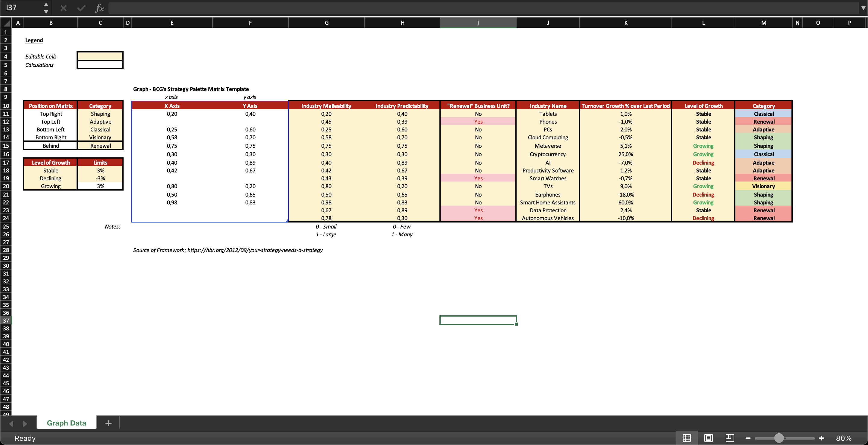Switch to Normal view icon

click(687, 438)
